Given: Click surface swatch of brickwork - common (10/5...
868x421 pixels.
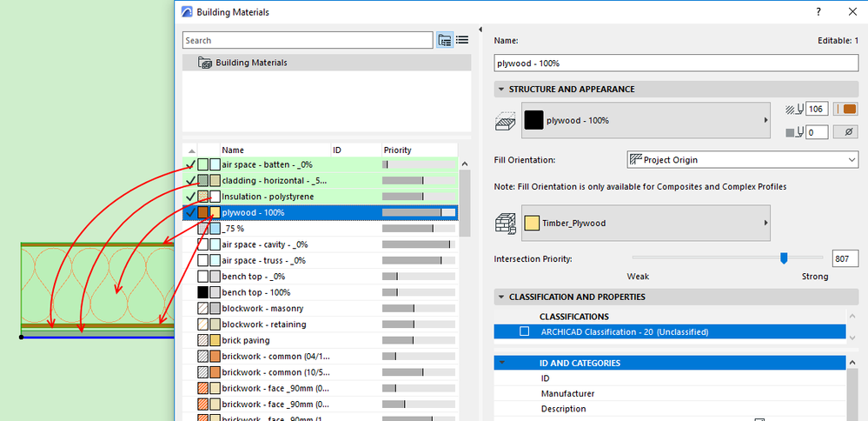Looking at the screenshot, I should point(215,372).
